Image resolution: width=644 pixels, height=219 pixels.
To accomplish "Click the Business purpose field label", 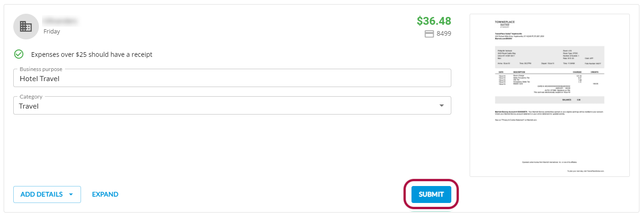I will (41, 69).
